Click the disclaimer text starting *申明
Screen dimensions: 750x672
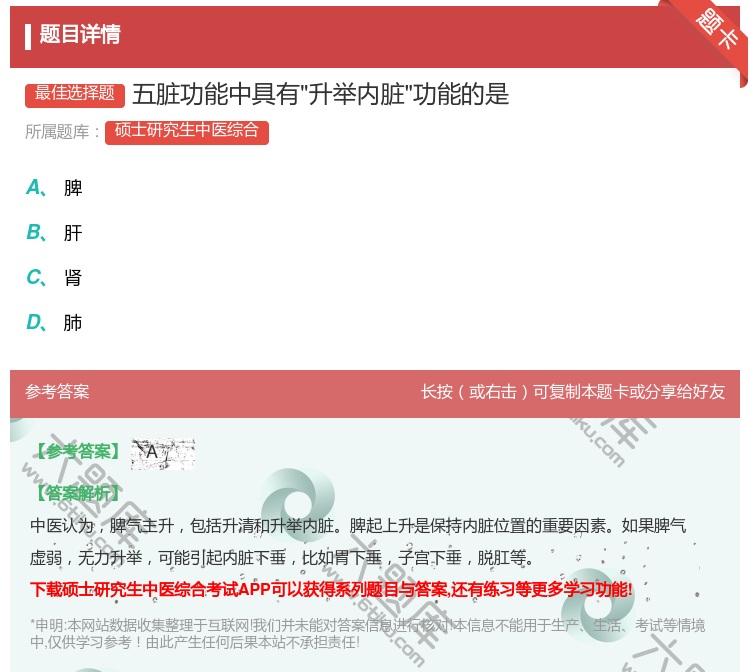[367, 633]
